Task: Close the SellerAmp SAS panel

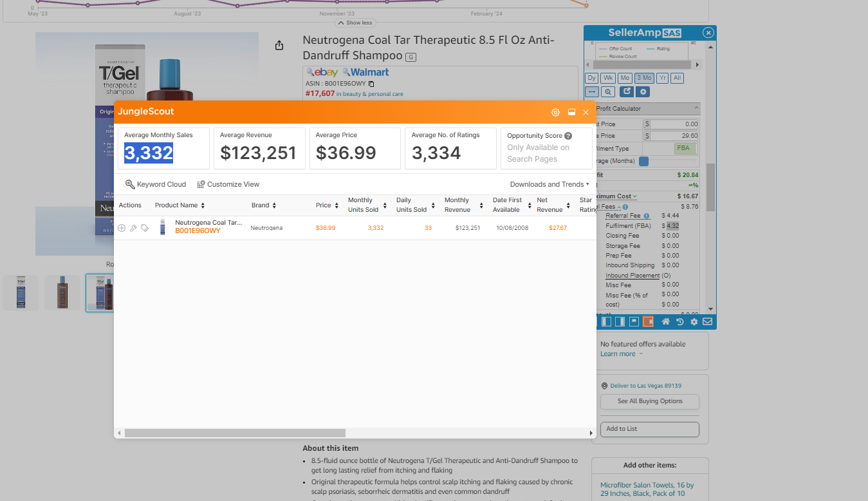Action: [708, 33]
